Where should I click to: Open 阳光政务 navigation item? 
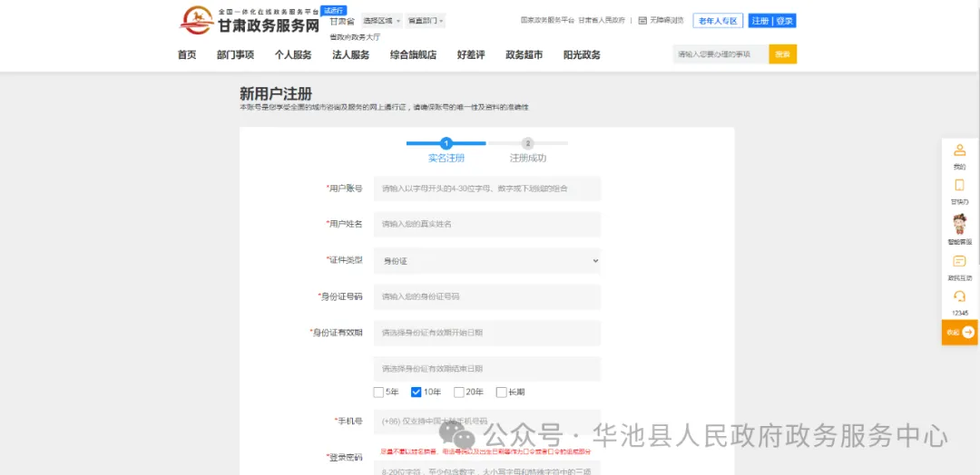pyautogui.click(x=582, y=55)
